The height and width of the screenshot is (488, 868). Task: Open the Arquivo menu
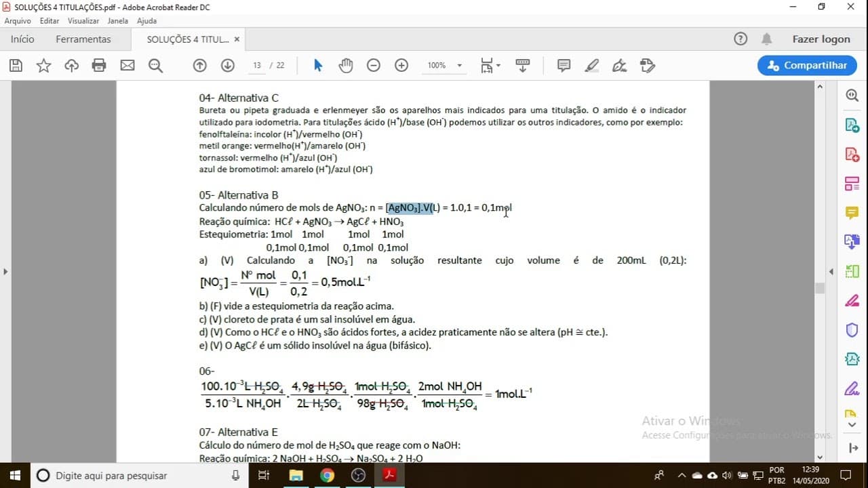point(18,21)
